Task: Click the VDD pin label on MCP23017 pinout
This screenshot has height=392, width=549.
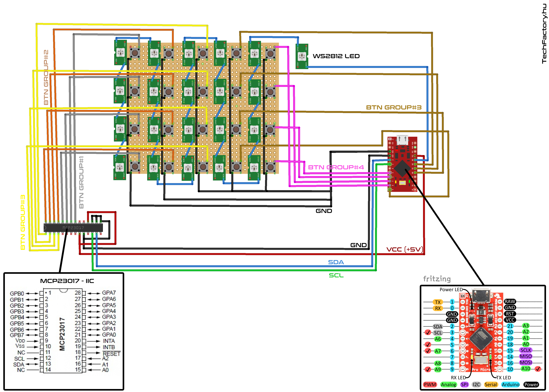Action: pos(20,341)
